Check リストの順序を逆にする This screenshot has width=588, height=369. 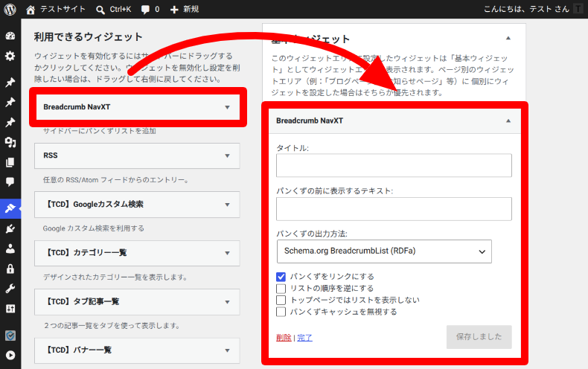coord(281,289)
